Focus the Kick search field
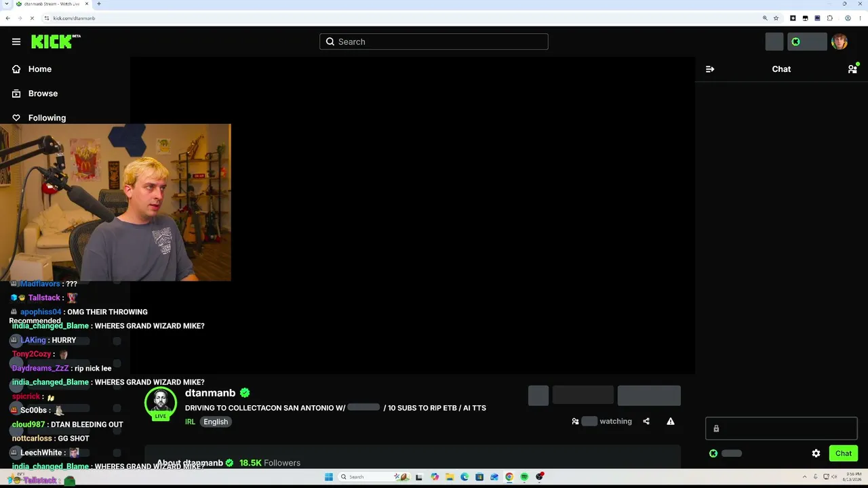Image resolution: width=868 pixels, height=488 pixels. click(x=434, y=42)
